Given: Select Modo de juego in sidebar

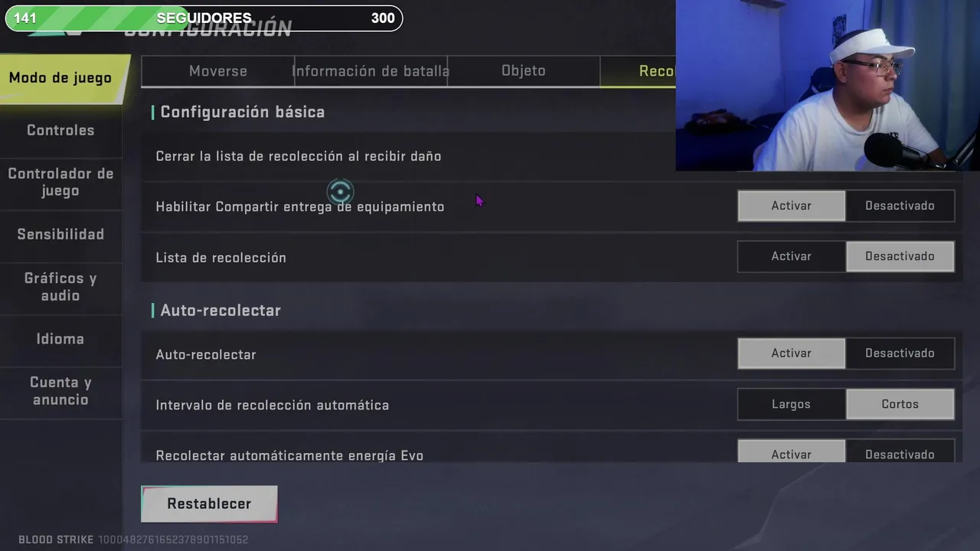Looking at the screenshot, I should click(61, 78).
